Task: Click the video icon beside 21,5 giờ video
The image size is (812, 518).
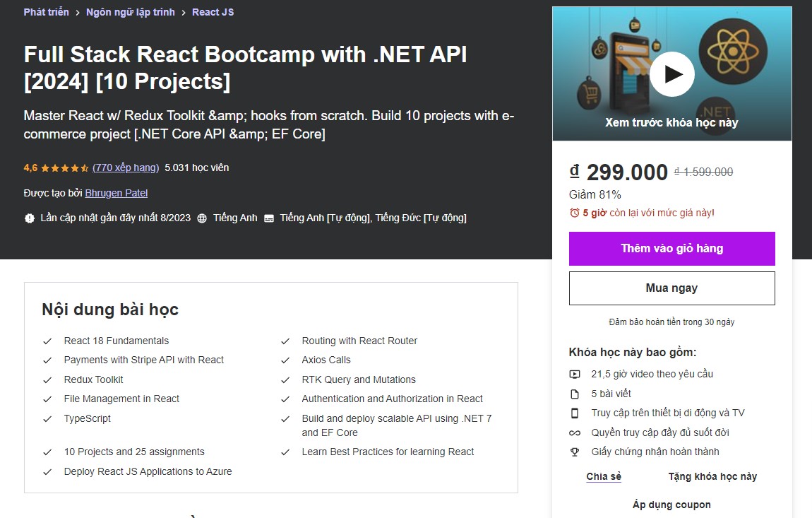Action: click(x=575, y=374)
